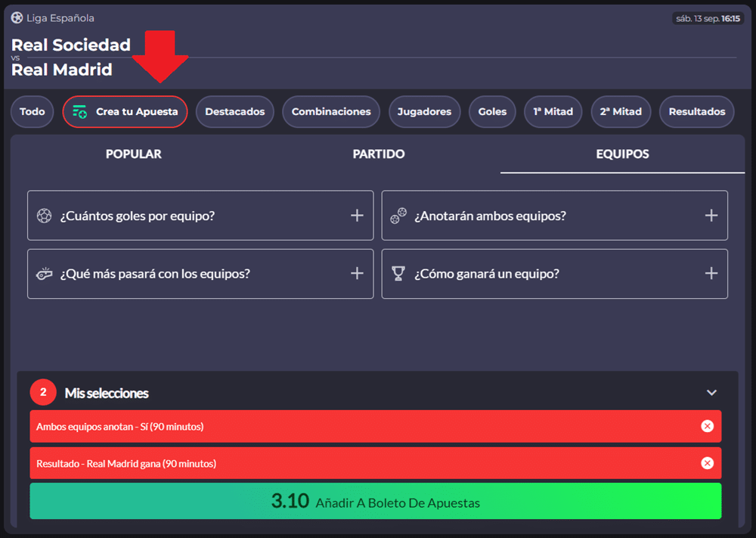Expand ¿Cómo ganará un equipo? with plus
Viewport: 756px width, 538px height.
tap(711, 274)
